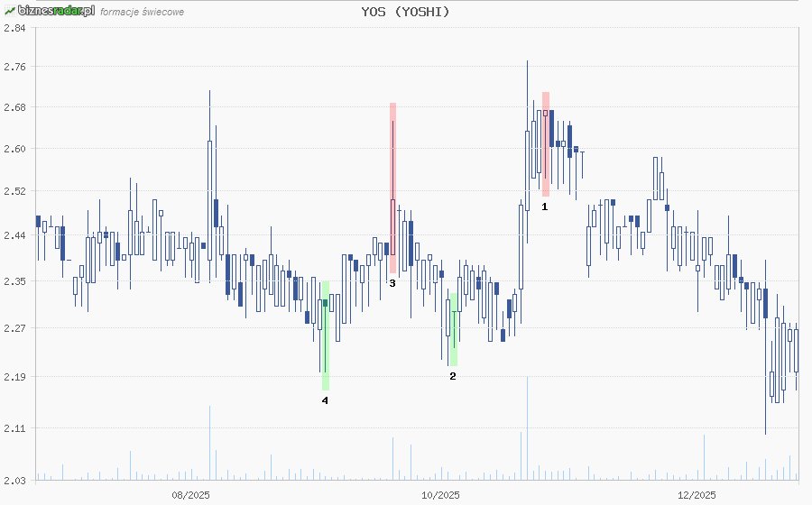Click the green arrow icon in the logo

tap(9, 11)
